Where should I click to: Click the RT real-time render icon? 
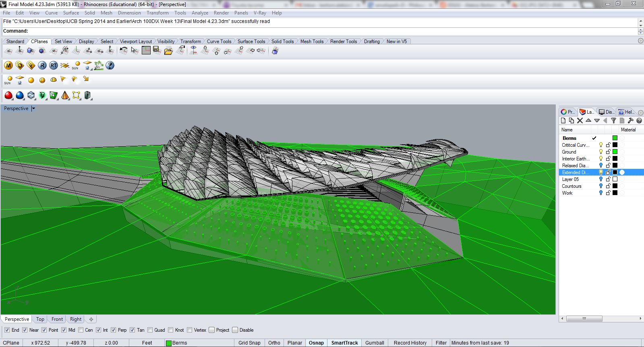click(53, 65)
